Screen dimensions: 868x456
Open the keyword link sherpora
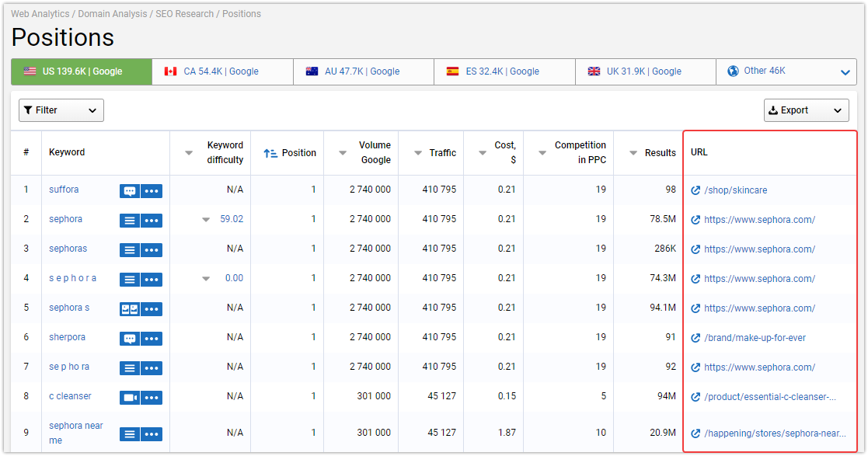(67, 337)
